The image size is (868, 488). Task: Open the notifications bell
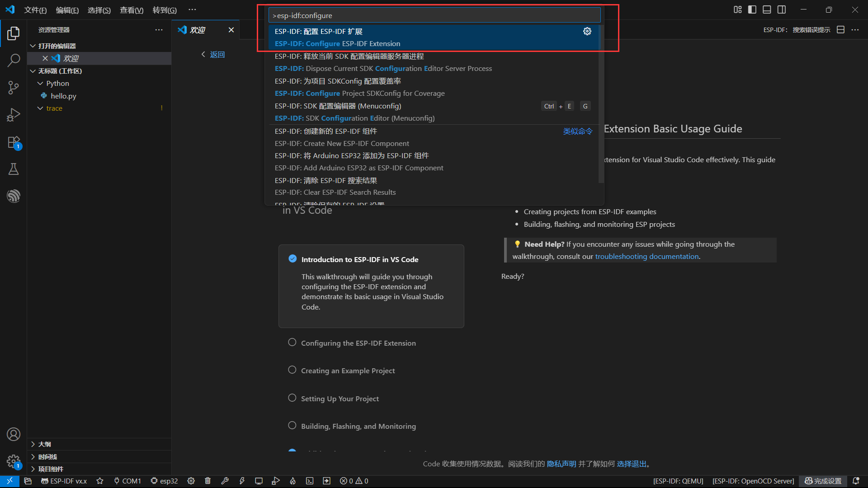click(x=856, y=481)
